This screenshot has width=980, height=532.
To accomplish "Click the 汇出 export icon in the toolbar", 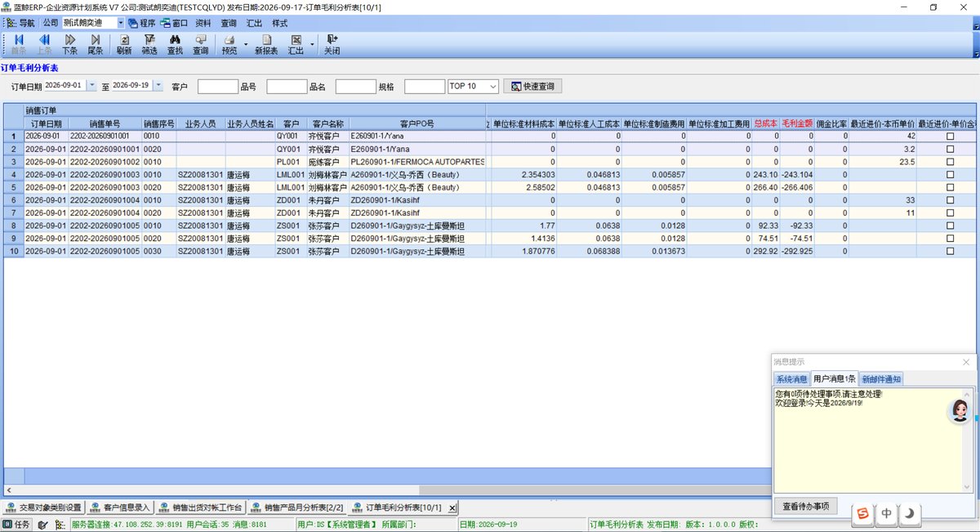I will (x=296, y=43).
